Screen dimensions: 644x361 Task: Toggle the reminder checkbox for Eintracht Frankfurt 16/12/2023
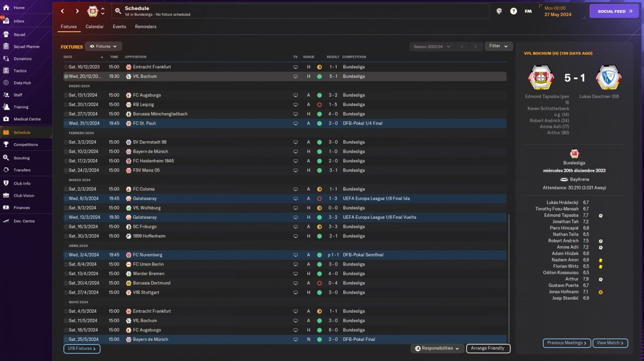tap(66, 67)
